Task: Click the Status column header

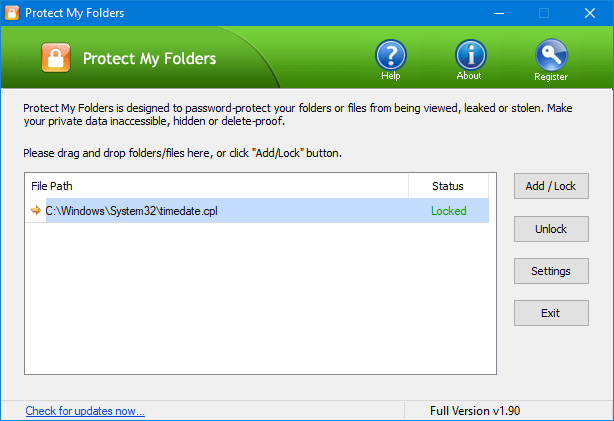Action: tap(448, 186)
